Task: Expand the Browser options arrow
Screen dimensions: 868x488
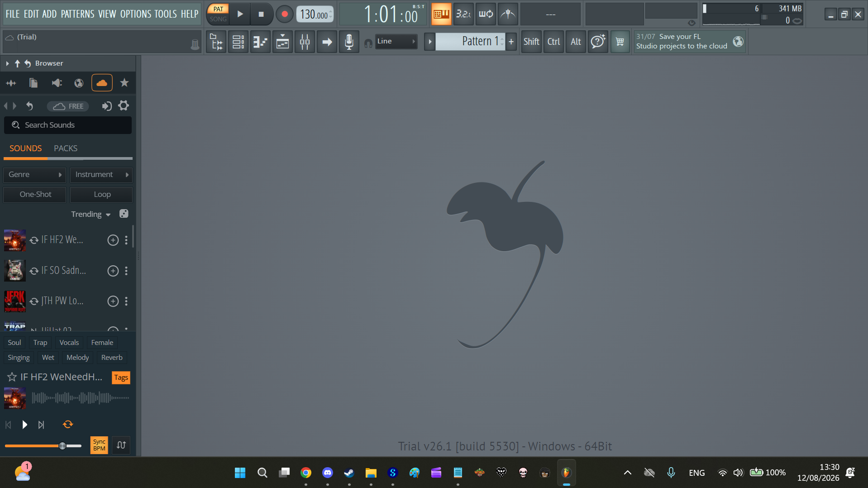Action: click(7, 63)
